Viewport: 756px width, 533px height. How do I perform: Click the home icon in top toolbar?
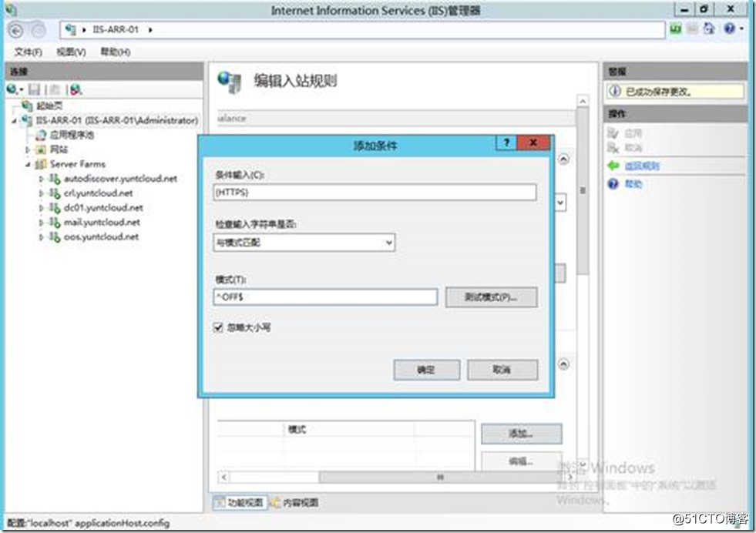709,29
